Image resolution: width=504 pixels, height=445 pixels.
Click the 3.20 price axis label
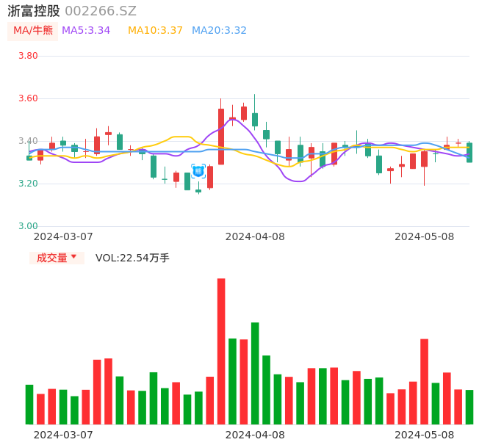[x=28, y=184]
